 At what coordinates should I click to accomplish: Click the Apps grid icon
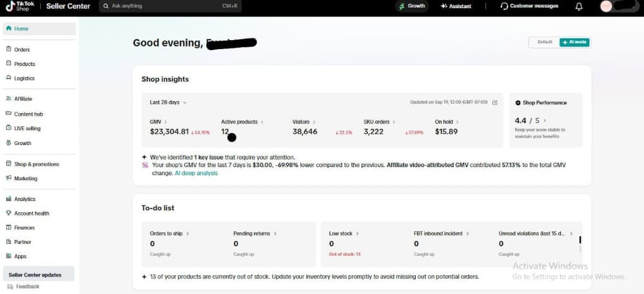[9, 256]
